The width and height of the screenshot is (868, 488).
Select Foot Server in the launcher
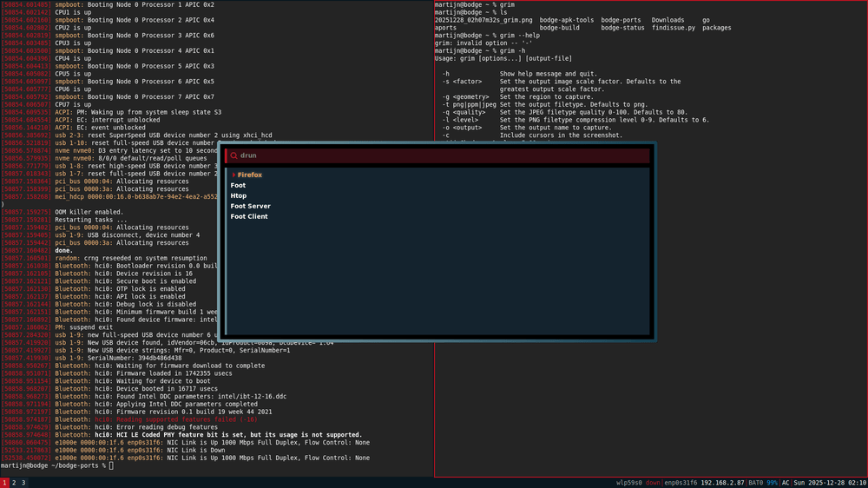click(250, 207)
